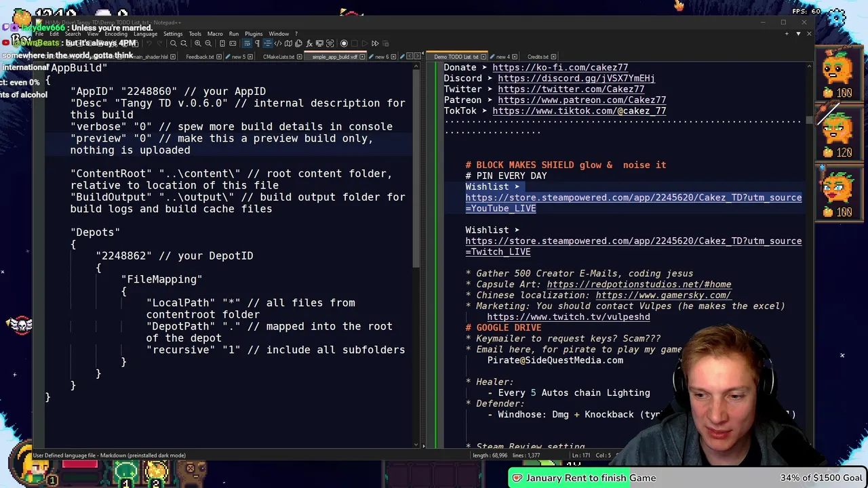Click the macro Playback icon
868x488 pixels.
point(365,43)
